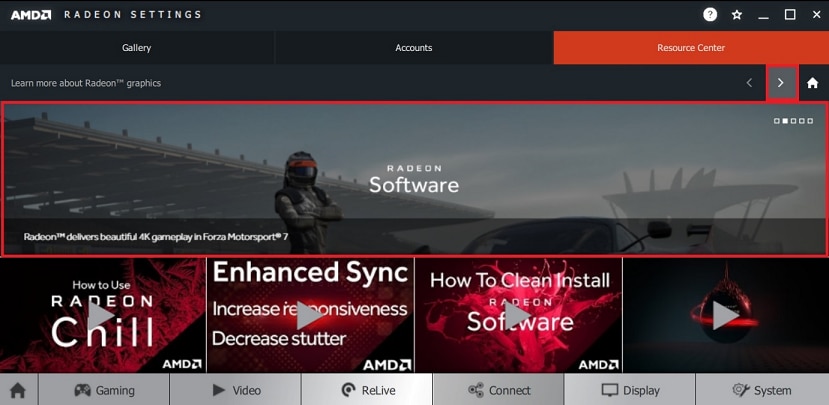Go to the Resource Center home icon
The width and height of the screenshot is (829, 405).
813,83
